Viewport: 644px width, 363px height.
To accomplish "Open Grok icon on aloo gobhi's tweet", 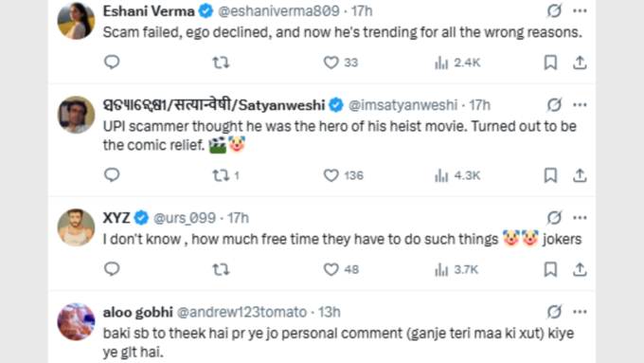I will (x=554, y=312).
